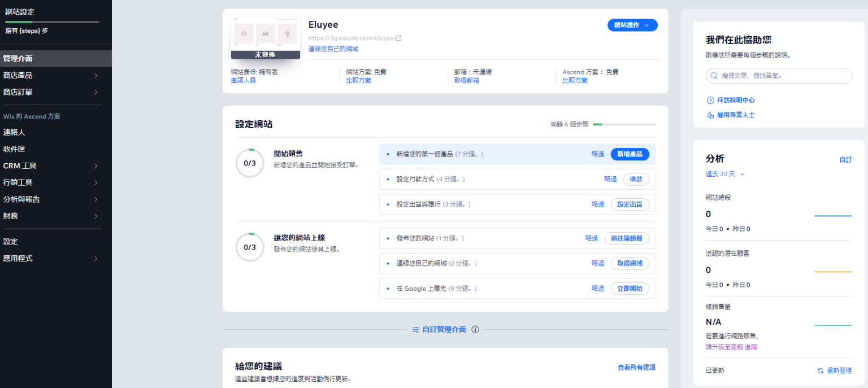Click the site URL 3g.wixsite.com/eluyee
The image size is (868, 388).
(351, 38)
